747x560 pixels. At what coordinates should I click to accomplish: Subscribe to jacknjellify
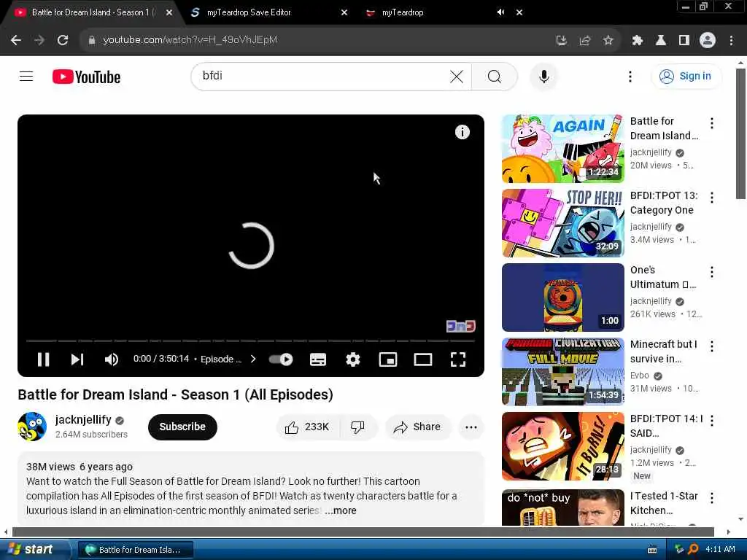point(182,427)
